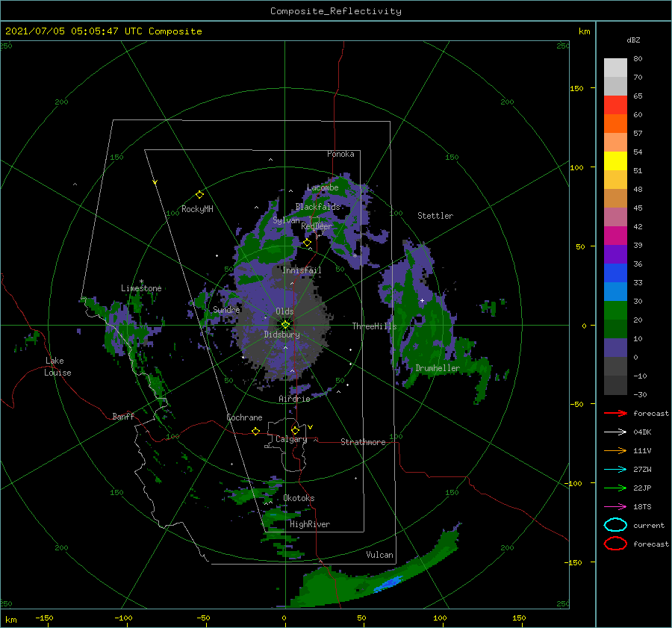672x628 pixels.
Task: Click the Sylvan label on the map
Action: [286, 220]
